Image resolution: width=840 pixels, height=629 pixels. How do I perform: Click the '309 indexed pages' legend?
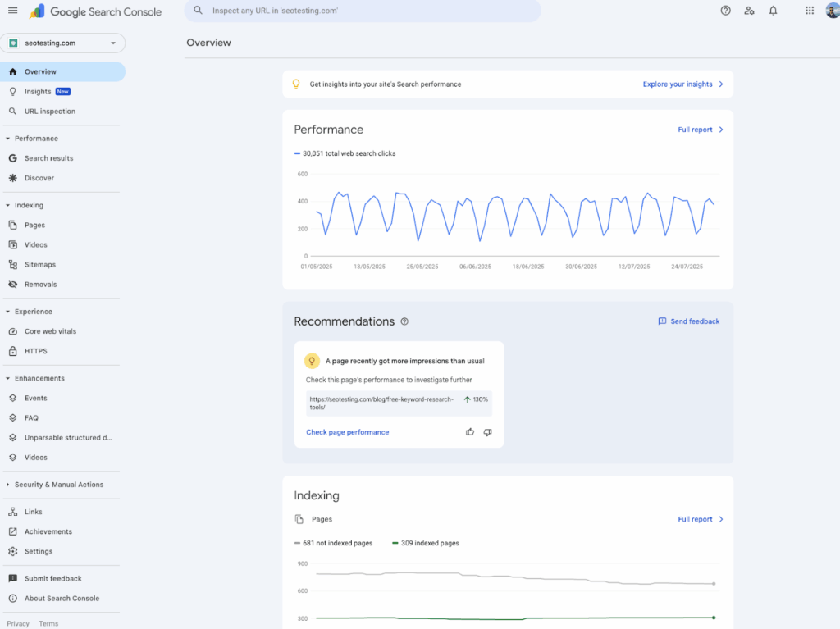(426, 543)
